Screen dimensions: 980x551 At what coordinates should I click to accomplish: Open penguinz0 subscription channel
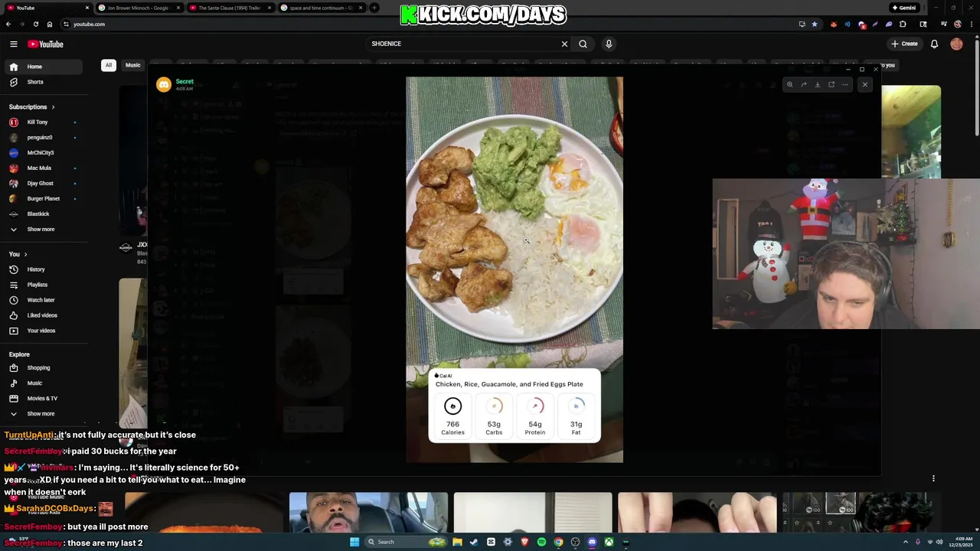43,137
